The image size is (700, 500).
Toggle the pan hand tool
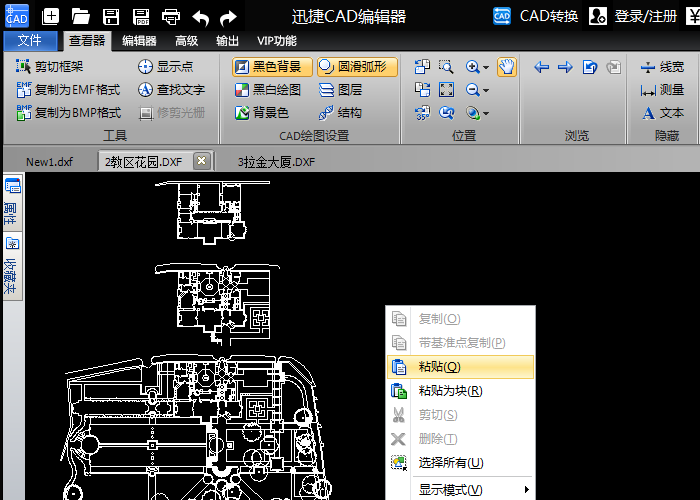point(507,67)
